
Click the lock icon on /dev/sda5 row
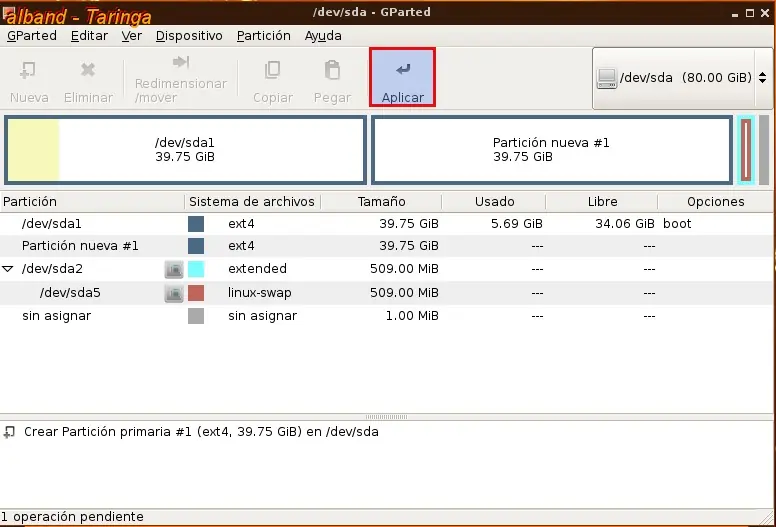coord(174,293)
